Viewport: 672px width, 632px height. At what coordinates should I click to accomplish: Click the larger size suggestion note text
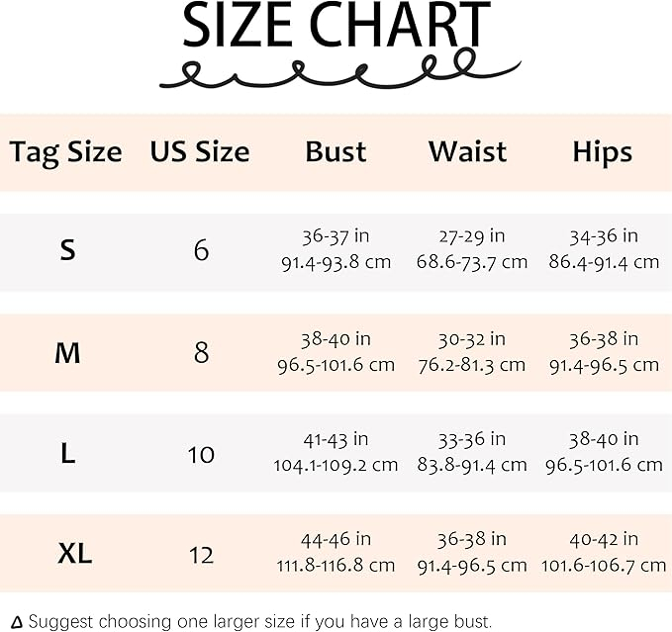coord(259,622)
